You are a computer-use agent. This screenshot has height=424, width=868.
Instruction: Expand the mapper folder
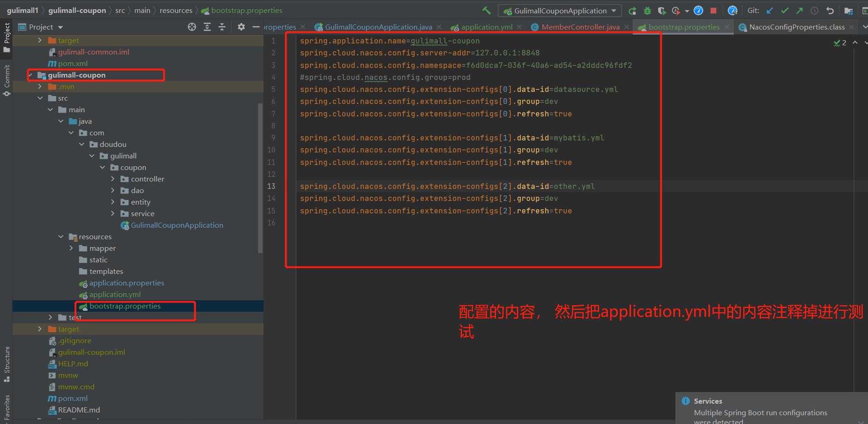pos(71,248)
